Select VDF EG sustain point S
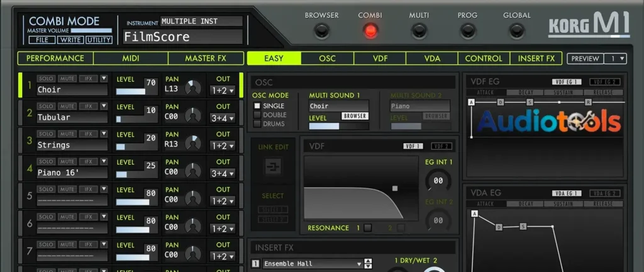 coord(530,102)
